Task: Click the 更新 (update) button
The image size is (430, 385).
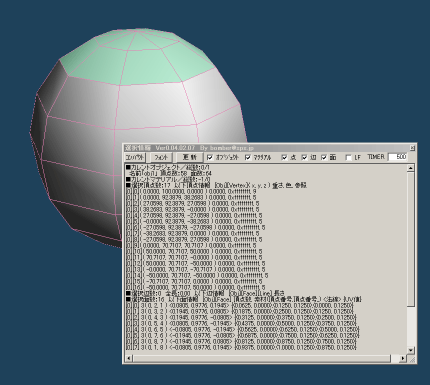Action: (189, 157)
